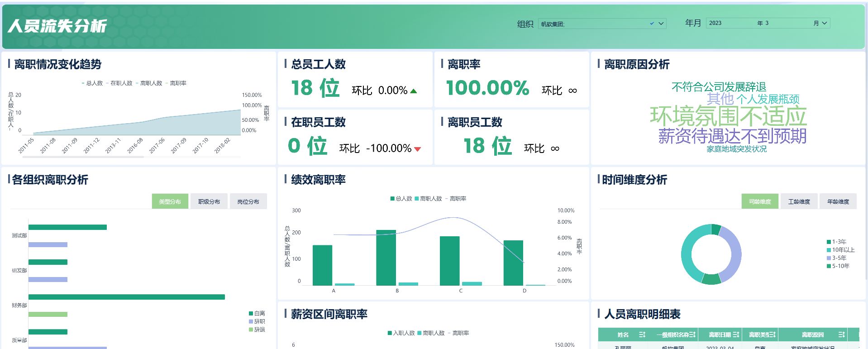Click the 薪资待遇达不到预期 word in the word cloud
The image size is (868, 349).
pos(732,136)
